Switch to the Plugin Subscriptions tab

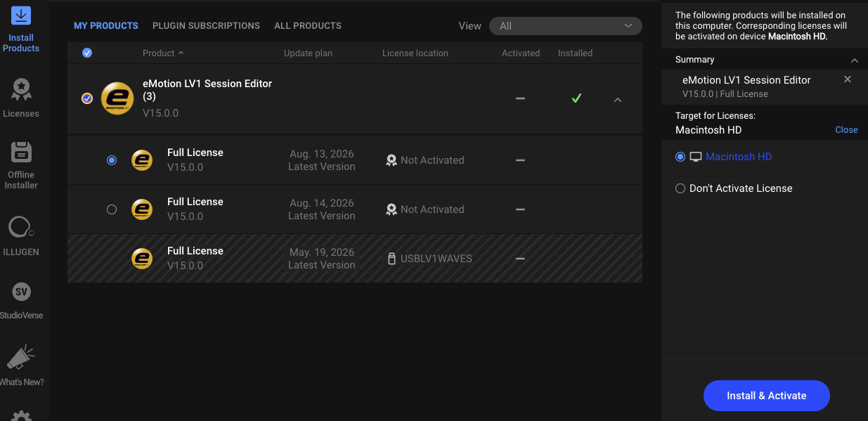click(206, 26)
